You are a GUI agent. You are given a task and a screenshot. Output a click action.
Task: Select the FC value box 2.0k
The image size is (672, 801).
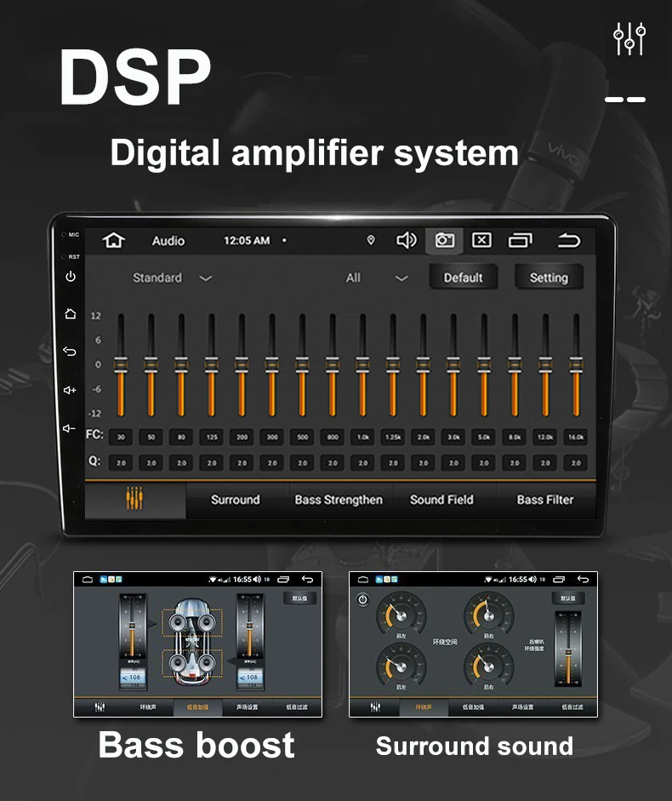point(424,437)
